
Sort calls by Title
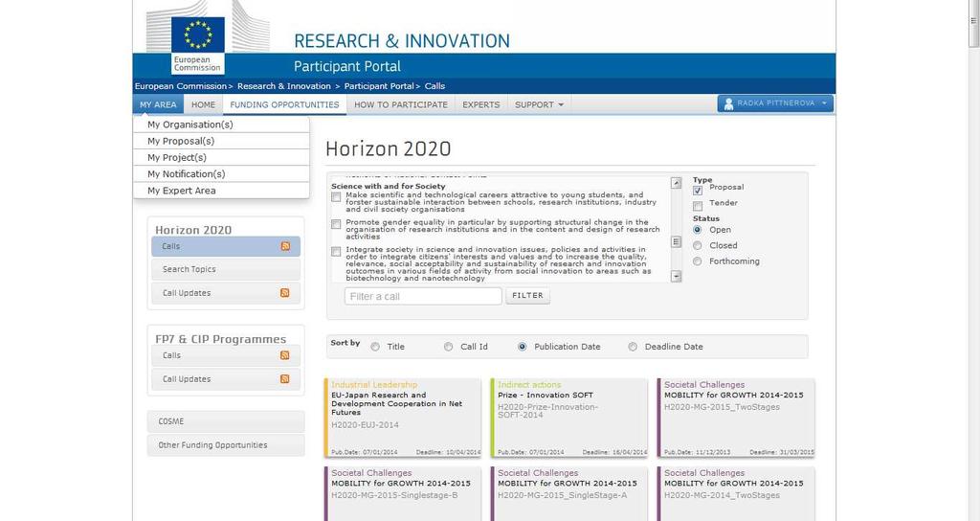coord(375,347)
